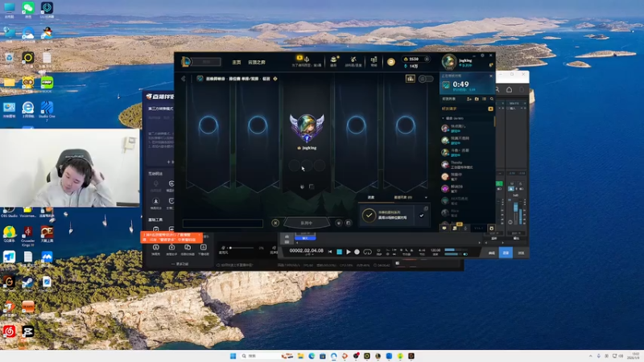
Task: Open Edge browser from the taskbar
Action: 312,356
